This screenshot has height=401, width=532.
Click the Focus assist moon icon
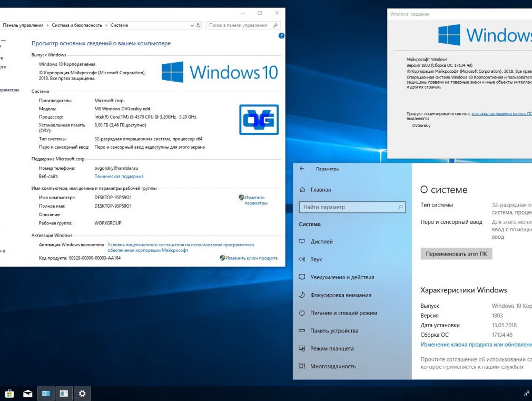pos(302,295)
